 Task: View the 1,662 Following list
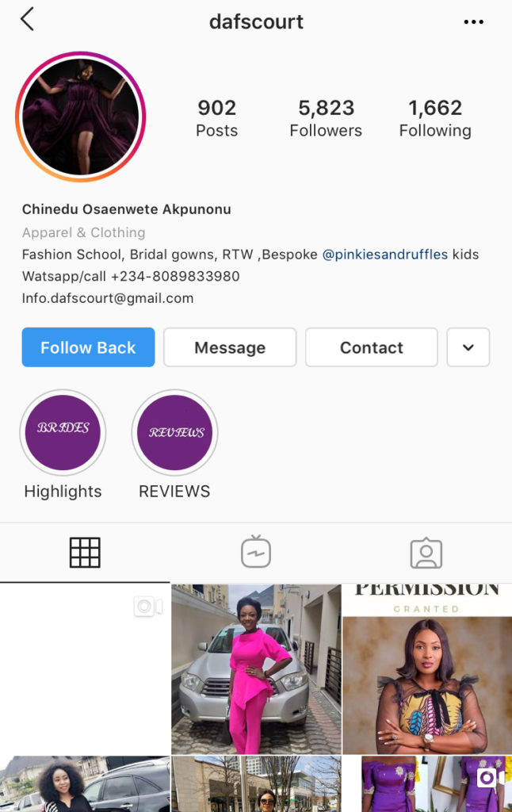tap(435, 118)
